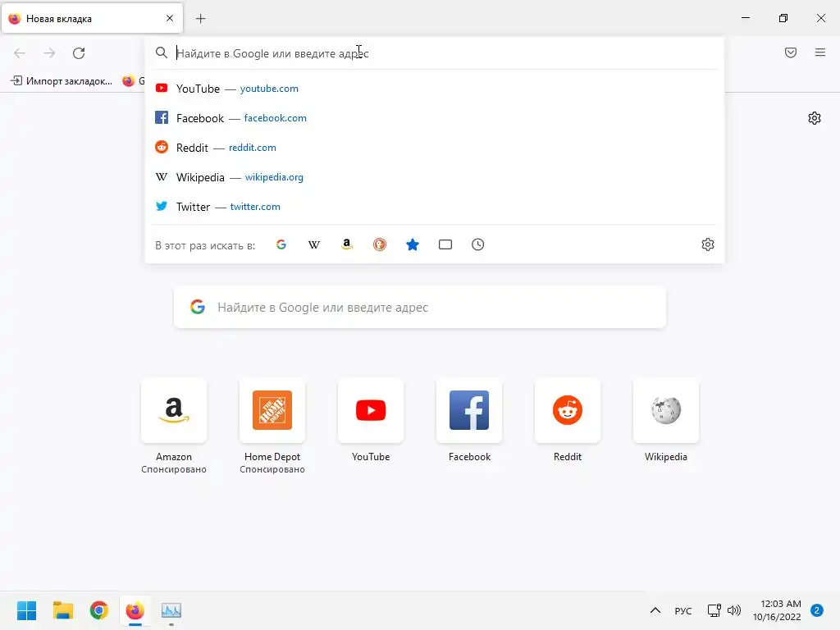Screen dimensions: 840x630
Task: Open the volume tray icon
Action: click(x=734, y=610)
